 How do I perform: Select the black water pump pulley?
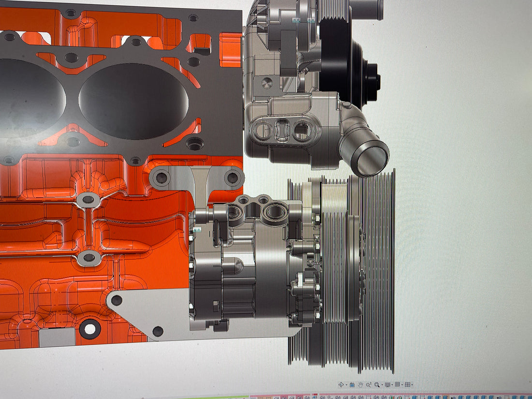pyautogui.click(x=339, y=63)
